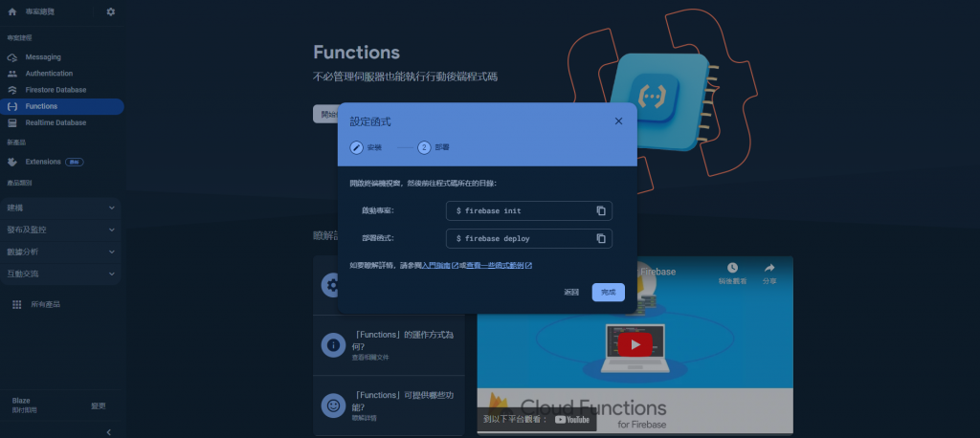Click the 稍後觀看 clock icon on video
The height and width of the screenshot is (438, 980).
(x=732, y=268)
